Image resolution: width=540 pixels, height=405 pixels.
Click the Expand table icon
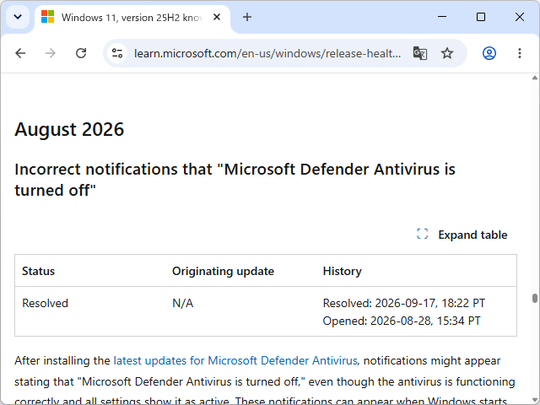422,234
